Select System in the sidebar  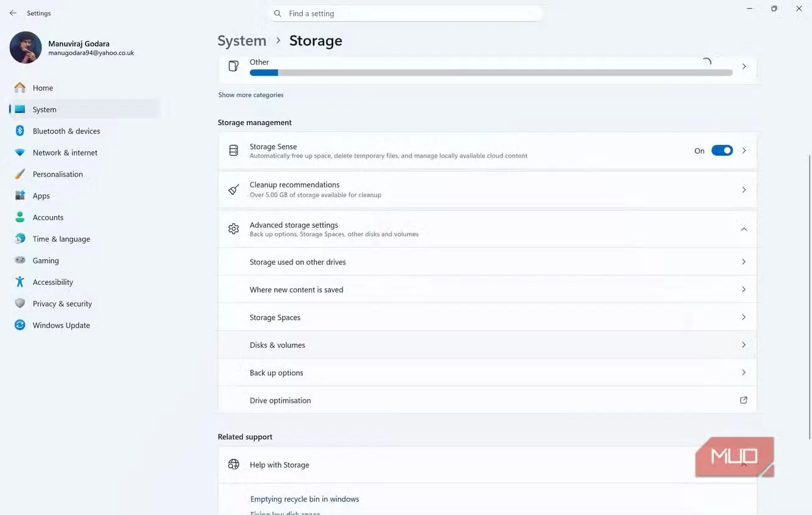click(84, 109)
